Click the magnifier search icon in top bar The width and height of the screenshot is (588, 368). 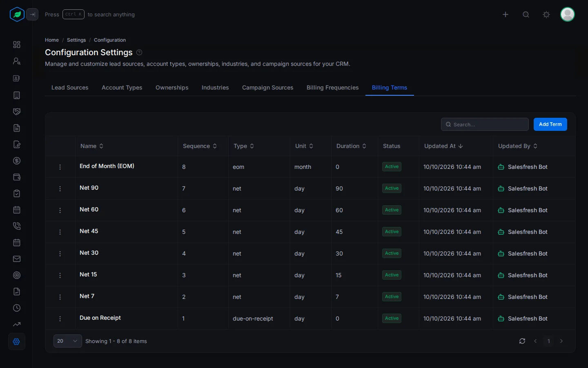(526, 14)
